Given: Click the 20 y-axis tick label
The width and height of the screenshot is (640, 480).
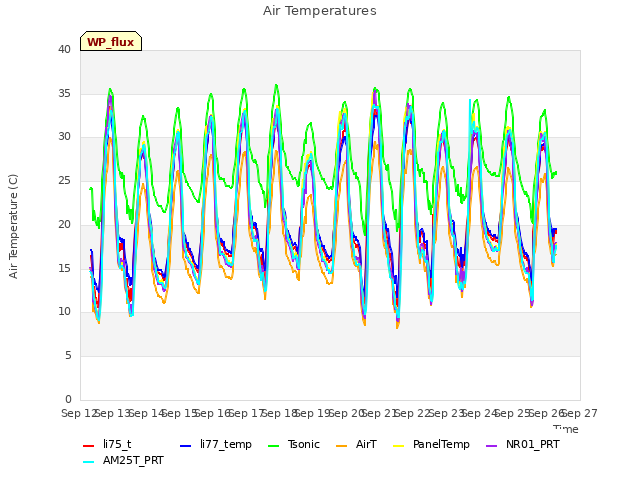Looking at the screenshot, I should point(64,224).
